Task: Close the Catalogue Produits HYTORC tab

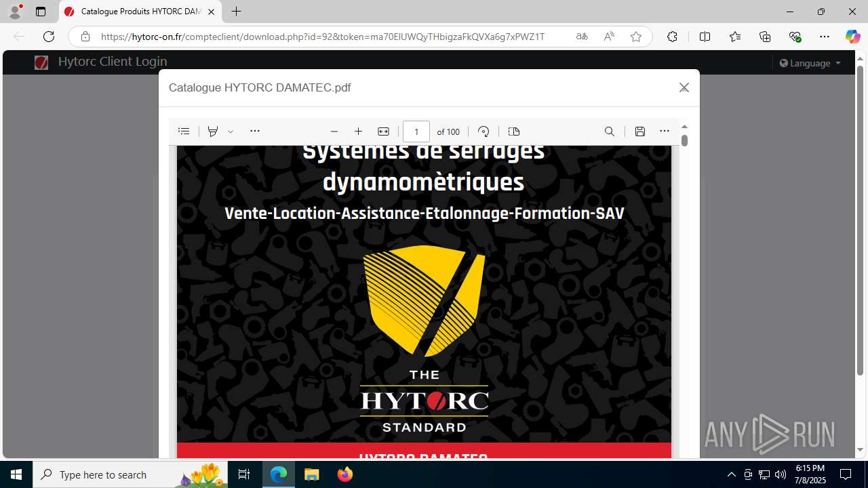Action: pyautogui.click(x=211, y=12)
